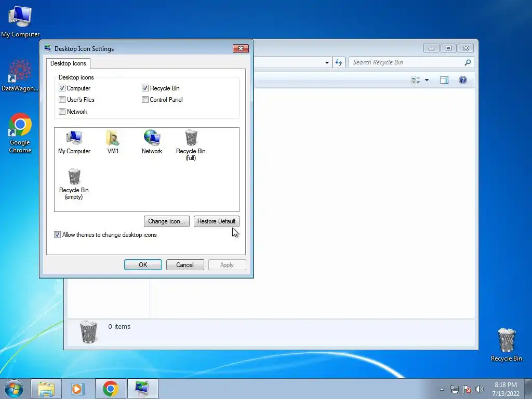Select the Recycle Bin (empty) icon
This screenshot has width=532, height=399.
click(74, 184)
